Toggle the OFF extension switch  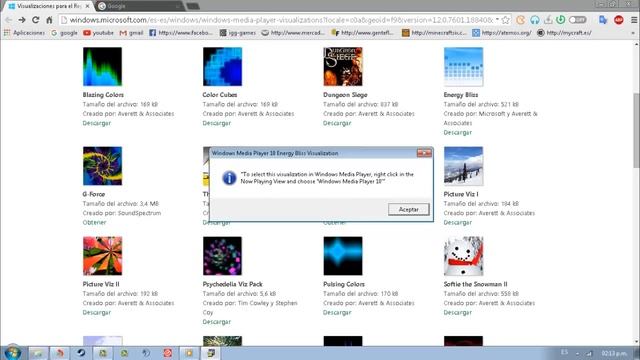coord(578,20)
